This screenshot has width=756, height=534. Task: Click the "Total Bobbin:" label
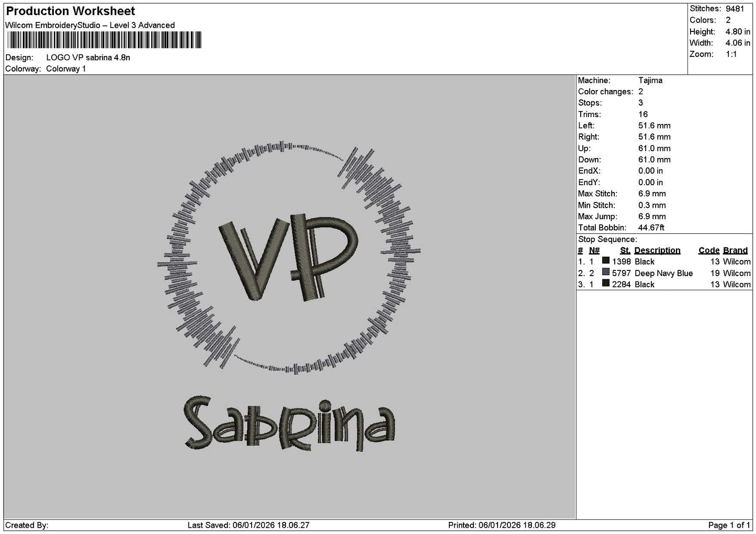[602, 228]
